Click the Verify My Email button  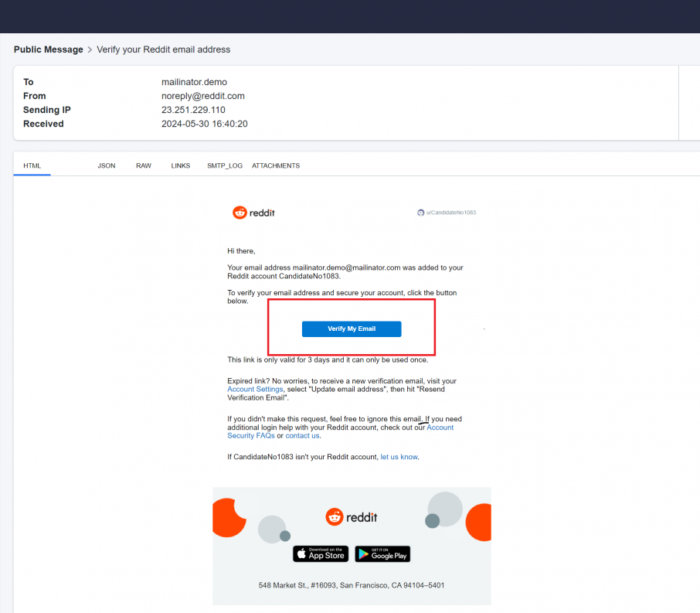coord(352,329)
